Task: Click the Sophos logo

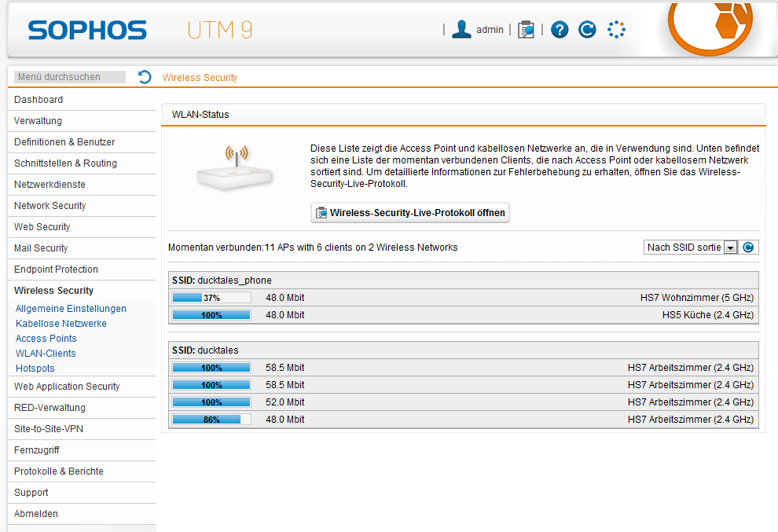Action: (87, 31)
